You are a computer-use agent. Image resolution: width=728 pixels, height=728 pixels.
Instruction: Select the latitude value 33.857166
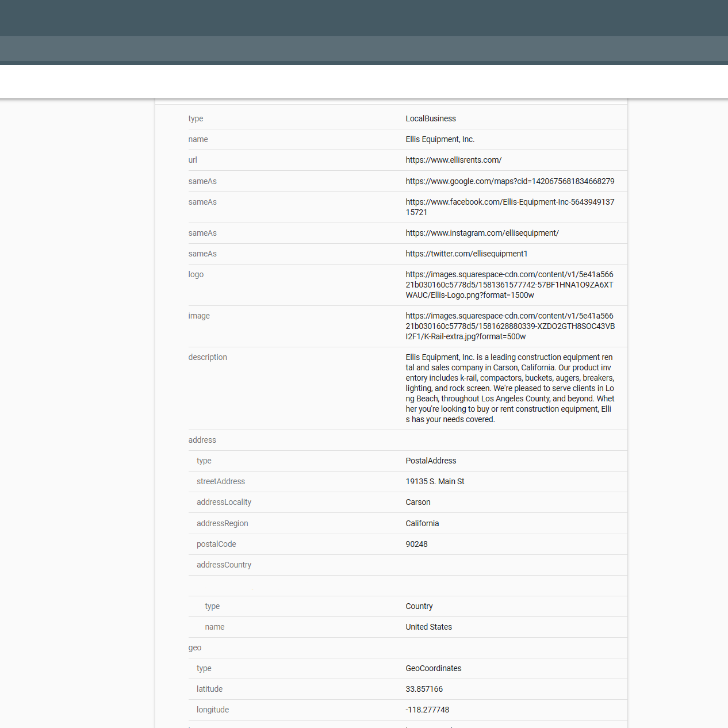pyautogui.click(x=424, y=689)
